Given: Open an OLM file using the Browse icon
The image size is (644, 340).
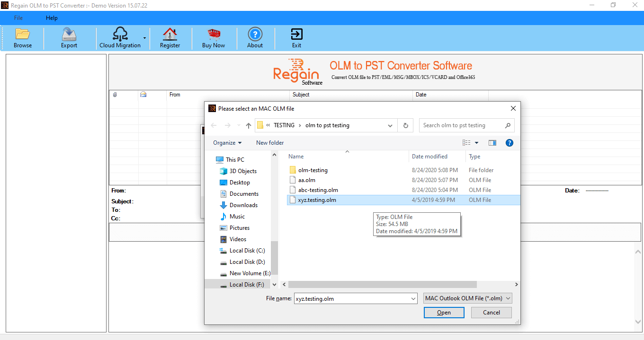Looking at the screenshot, I should click(x=22, y=37).
